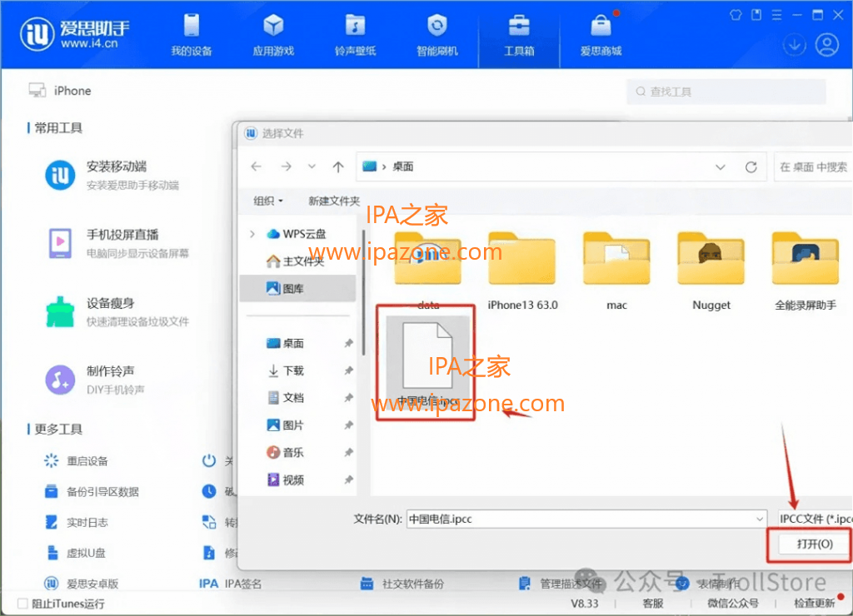Viewport: 853px width, 616px height.
Task: Open the 爱思安卓版 tool
Action: point(81,584)
